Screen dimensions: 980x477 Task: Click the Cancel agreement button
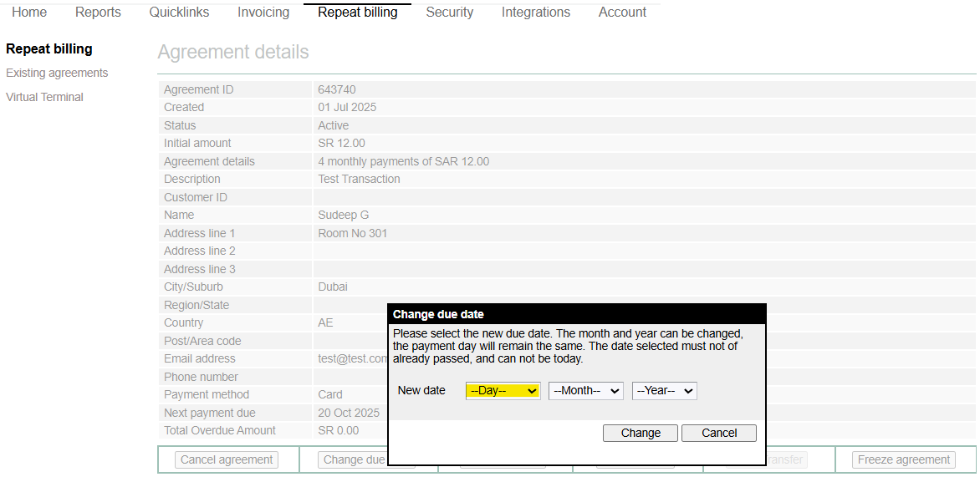tap(227, 459)
